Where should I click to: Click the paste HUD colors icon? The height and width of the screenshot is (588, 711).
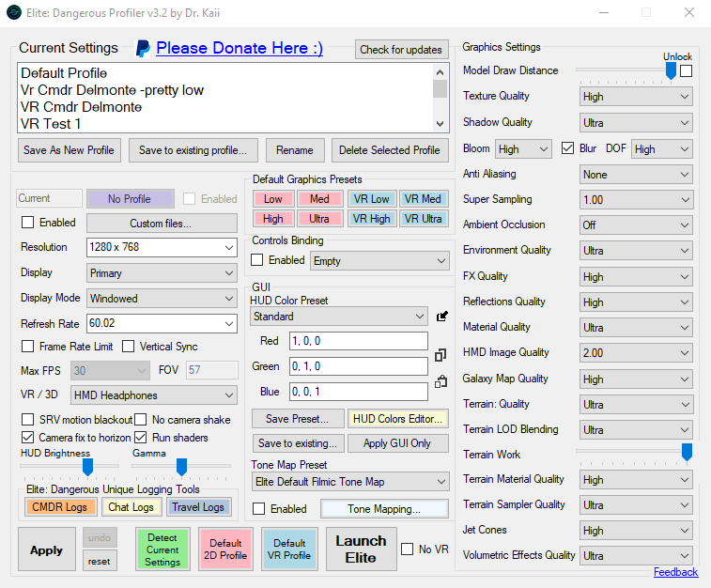click(x=441, y=381)
